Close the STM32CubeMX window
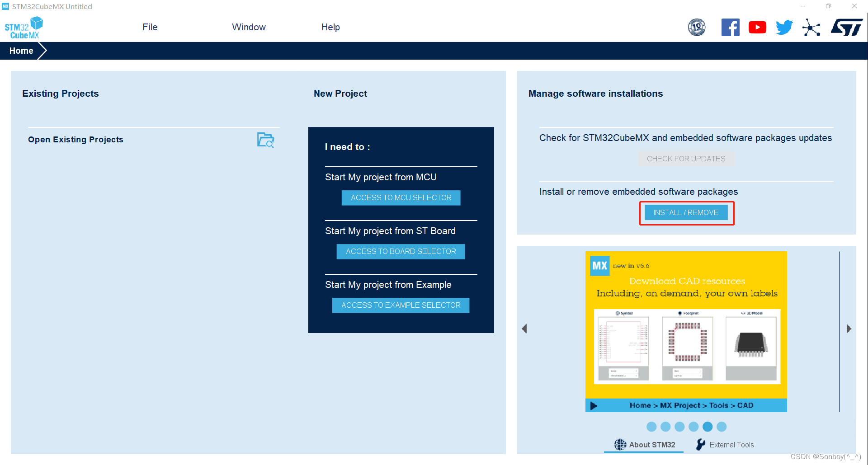Image resolution: width=868 pixels, height=465 pixels. coord(854,6)
